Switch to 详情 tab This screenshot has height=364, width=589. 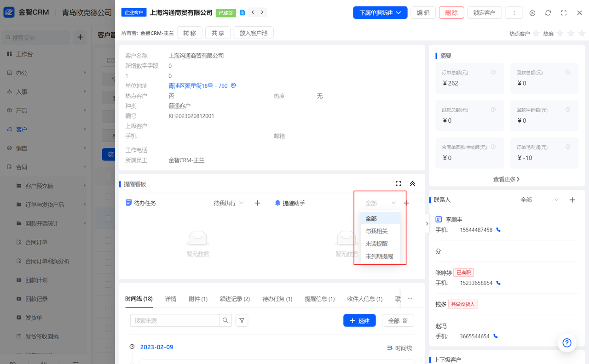click(x=171, y=299)
